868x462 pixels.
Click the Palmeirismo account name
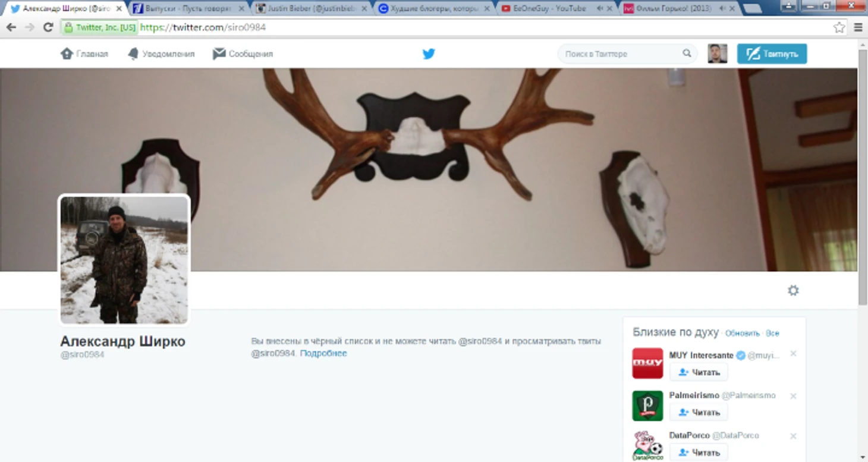coord(694,395)
